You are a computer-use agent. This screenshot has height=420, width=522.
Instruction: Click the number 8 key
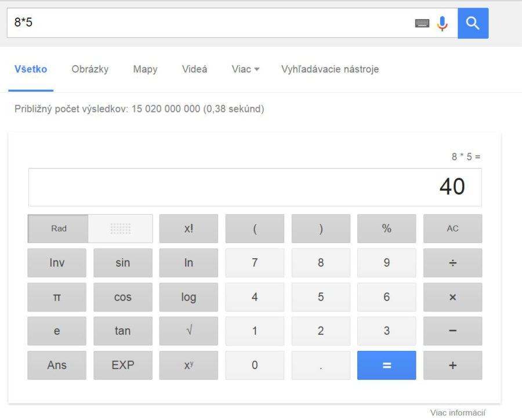321,263
